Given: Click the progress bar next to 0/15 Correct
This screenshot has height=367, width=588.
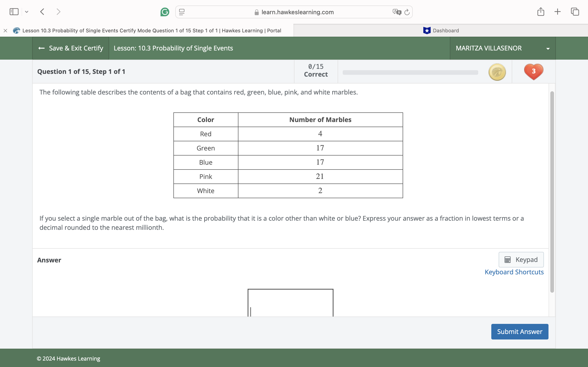Looking at the screenshot, I should [410, 72].
